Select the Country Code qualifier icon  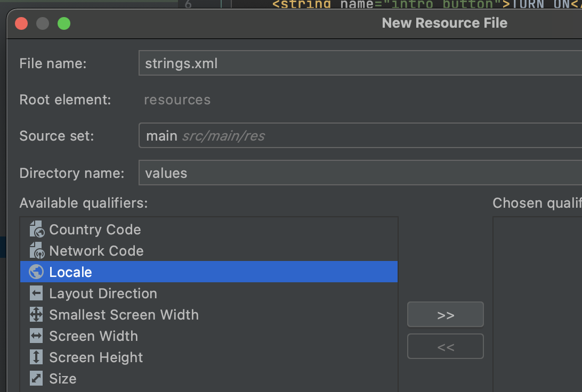click(x=37, y=229)
